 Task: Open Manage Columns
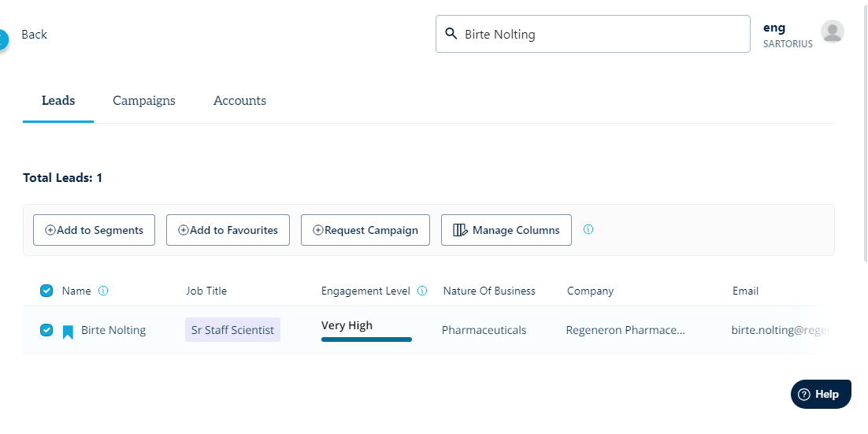click(506, 230)
